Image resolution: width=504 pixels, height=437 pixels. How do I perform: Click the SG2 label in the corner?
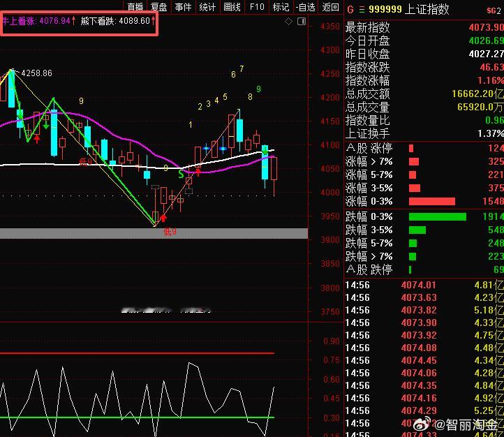click(x=494, y=10)
